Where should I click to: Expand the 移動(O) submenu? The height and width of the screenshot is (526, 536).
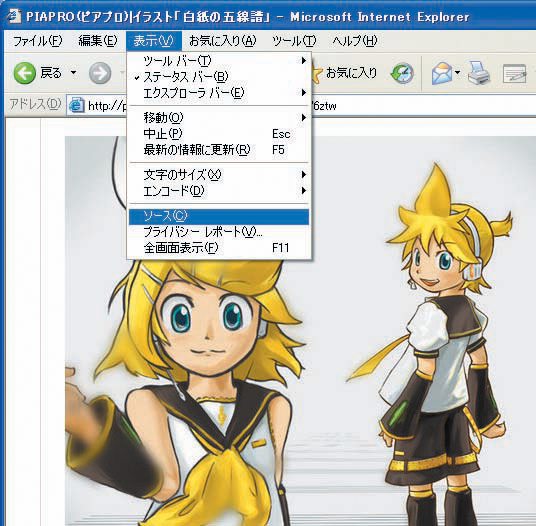219,118
